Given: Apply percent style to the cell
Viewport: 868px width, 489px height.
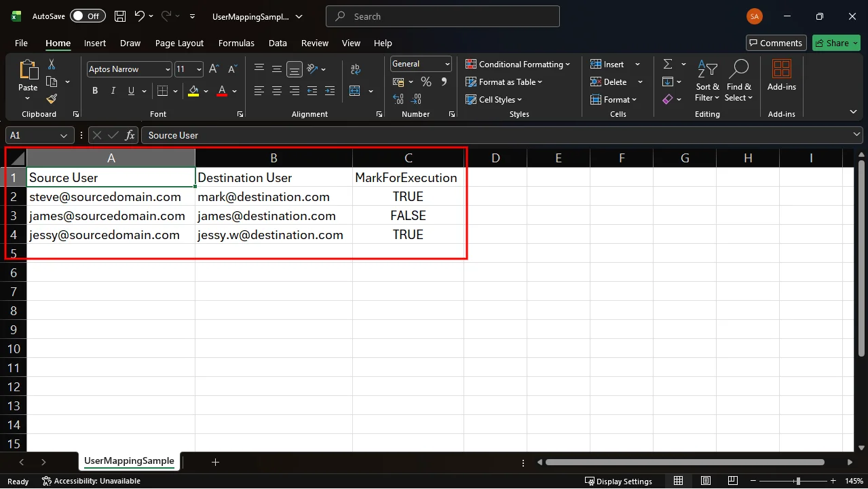Looking at the screenshot, I should coord(426,81).
